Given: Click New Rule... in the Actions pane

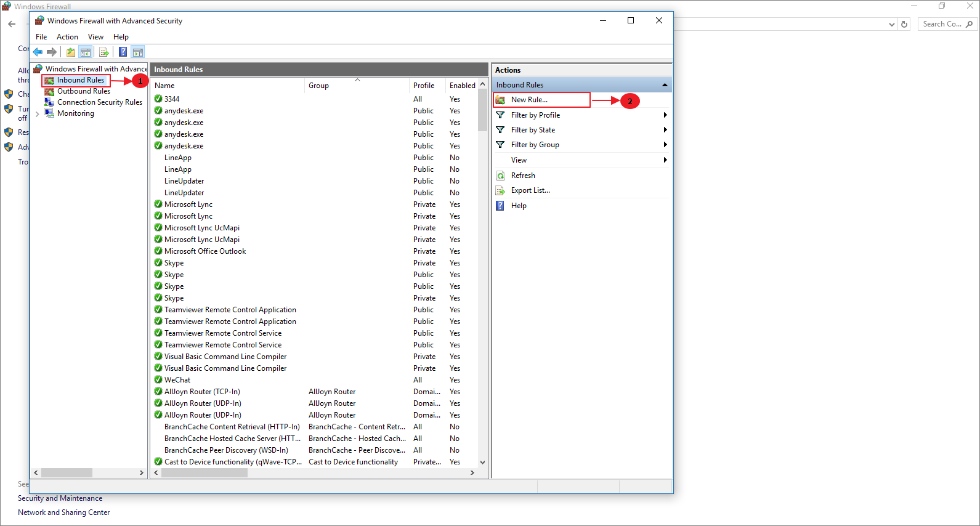Looking at the screenshot, I should pyautogui.click(x=529, y=100).
